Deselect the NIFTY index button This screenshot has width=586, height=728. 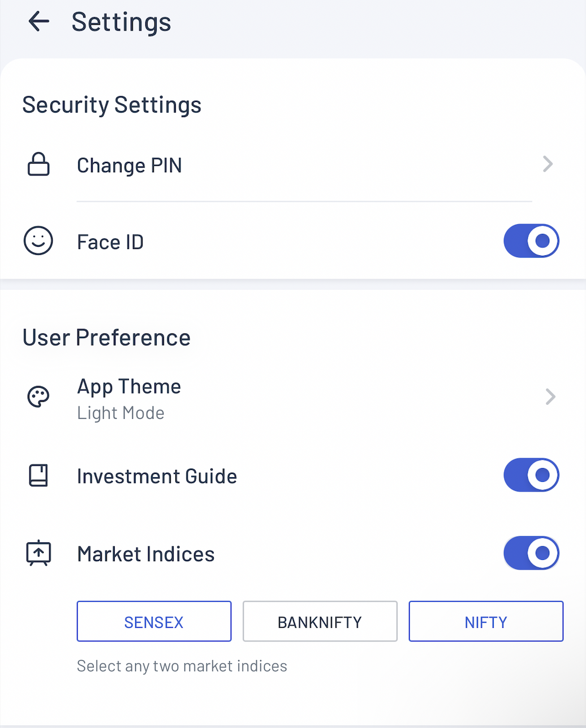pyautogui.click(x=485, y=622)
